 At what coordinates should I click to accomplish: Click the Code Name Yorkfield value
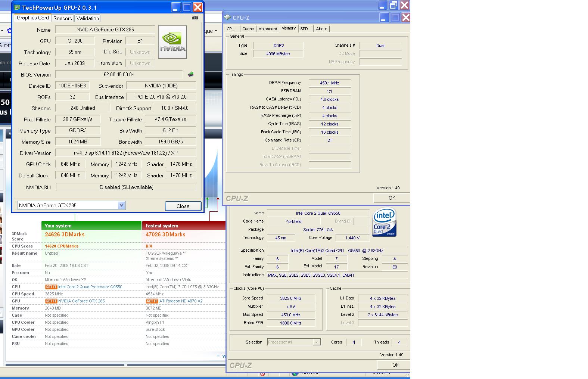coord(293,221)
